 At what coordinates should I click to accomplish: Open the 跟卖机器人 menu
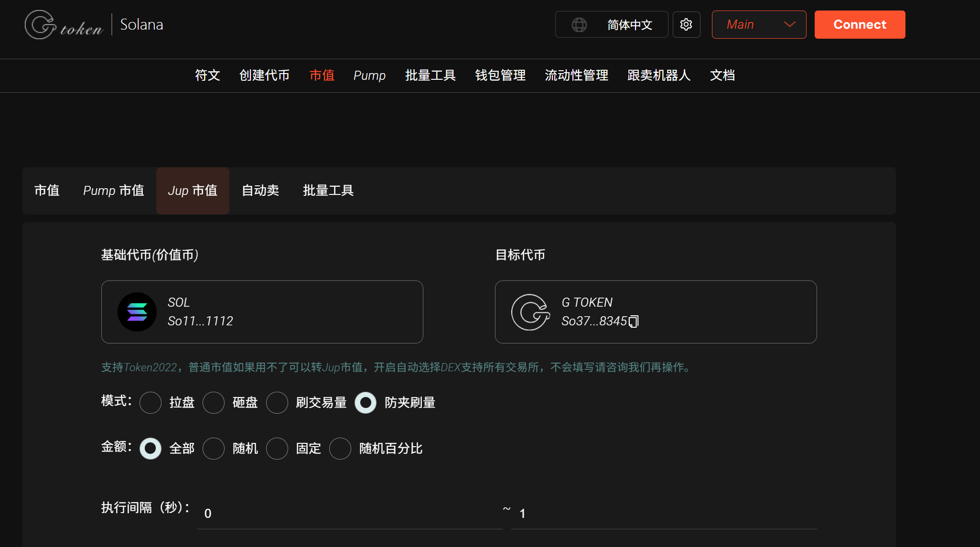(x=658, y=75)
